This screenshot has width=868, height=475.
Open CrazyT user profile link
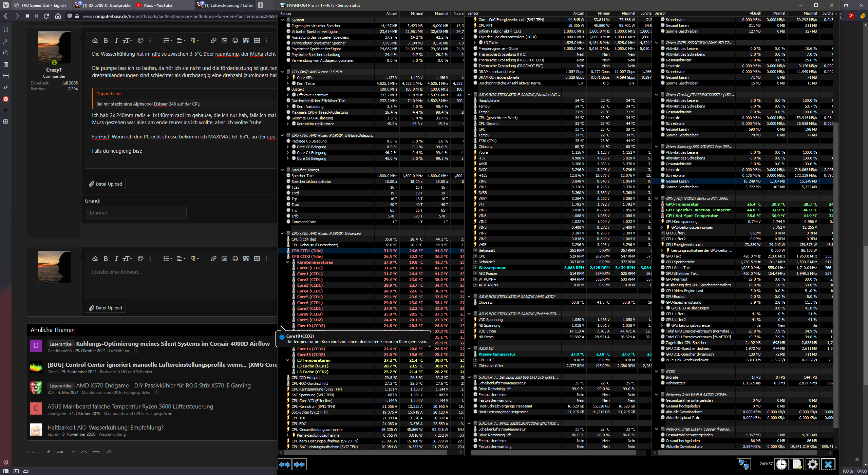[x=54, y=70]
